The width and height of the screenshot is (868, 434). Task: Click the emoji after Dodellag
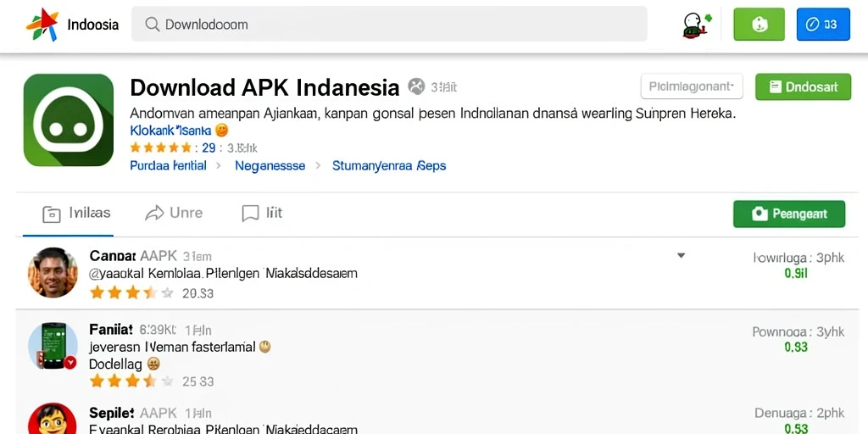coord(153,364)
